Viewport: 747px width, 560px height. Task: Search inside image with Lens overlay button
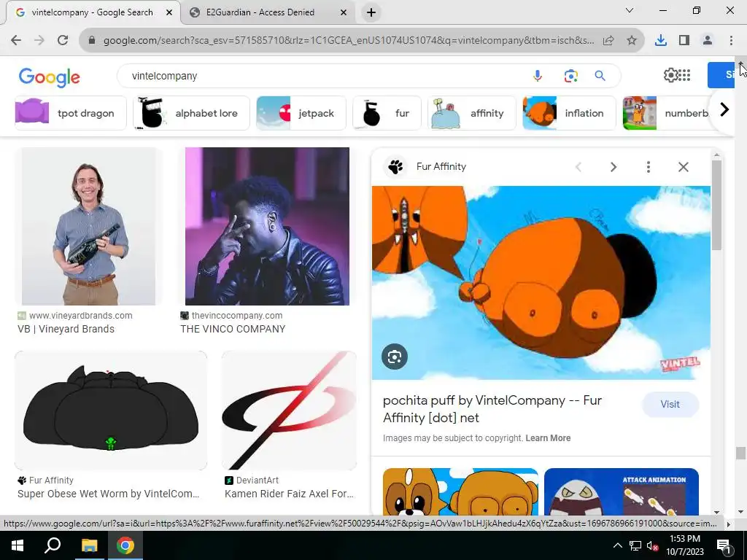click(x=395, y=357)
